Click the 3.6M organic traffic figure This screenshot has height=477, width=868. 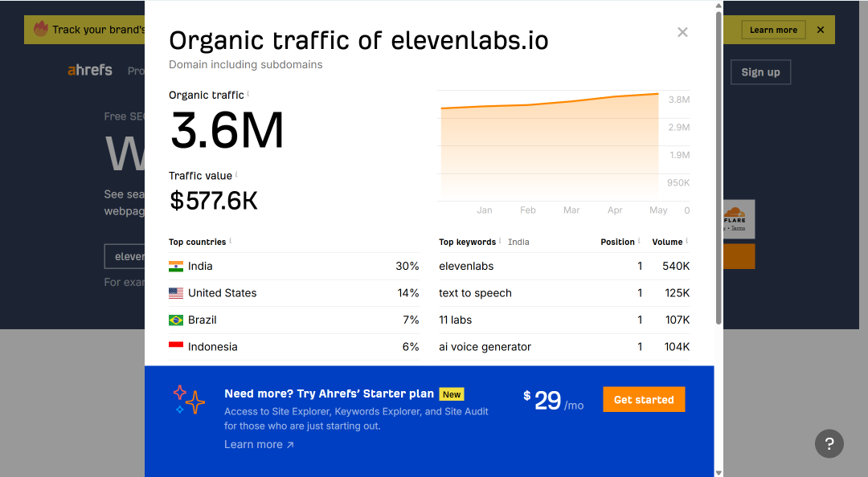tap(227, 131)
